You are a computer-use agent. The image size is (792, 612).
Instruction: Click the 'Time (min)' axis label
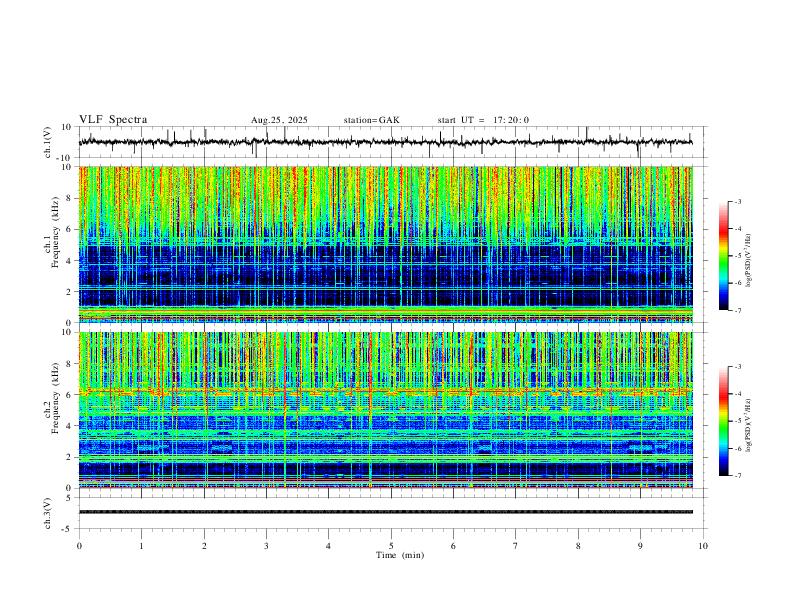pos(400,555)
